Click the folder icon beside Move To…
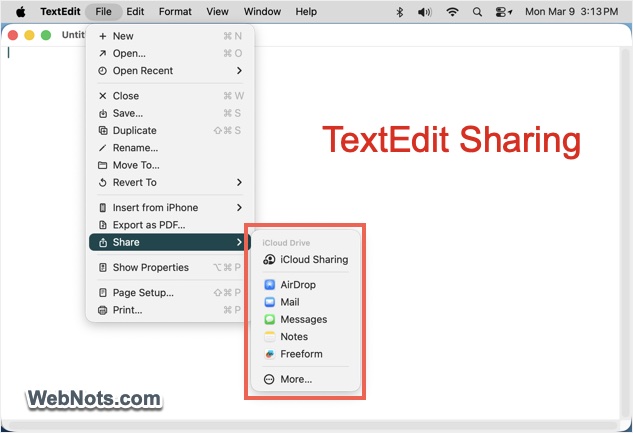The image size is (633, 433). point(103,165)
